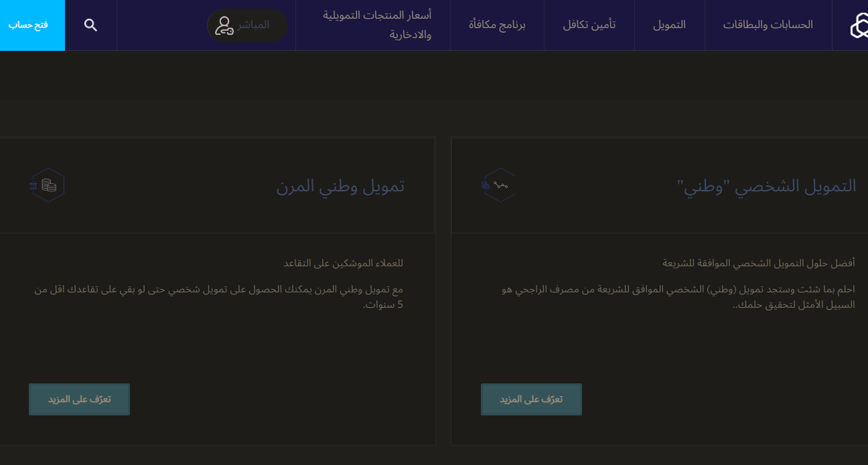Click the paragraph starting احلم بما شئت
This screenshot has width=868, height=465.
pyautogui.click(x=678, y=297)
